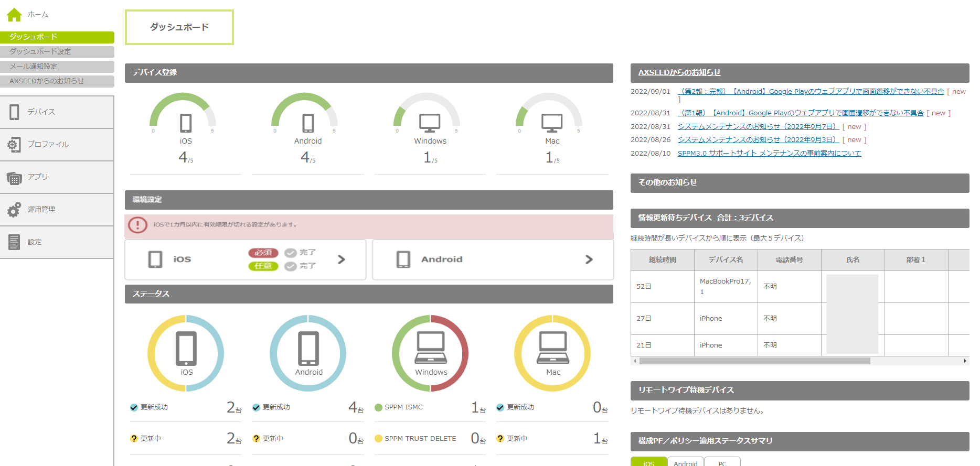Click the iOS 更新成功 check icon

[134, 407]
